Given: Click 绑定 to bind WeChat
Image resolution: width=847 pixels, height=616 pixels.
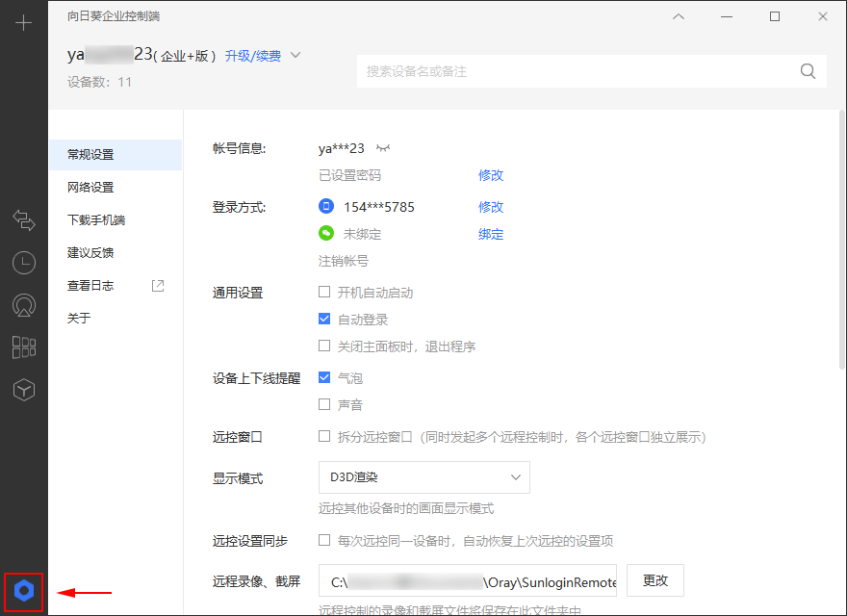Looking at the screenshot, I should tap(491, 234).
